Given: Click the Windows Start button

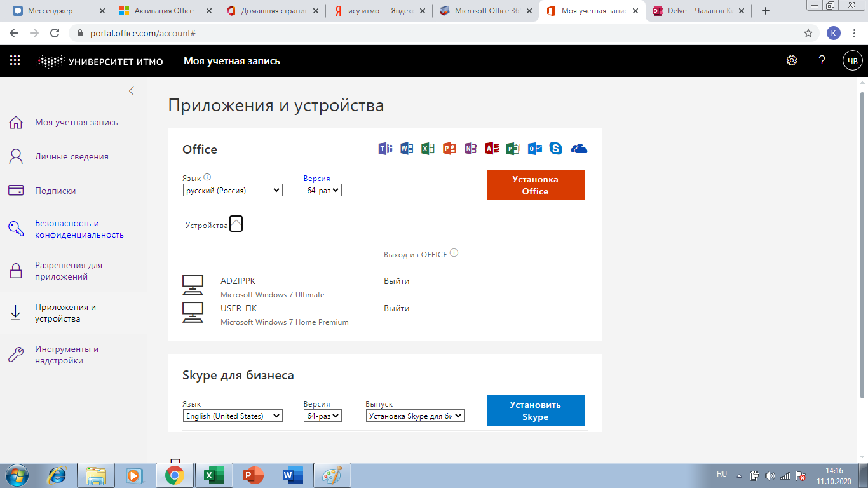Looking at the screenshot, I should [17, 475].
